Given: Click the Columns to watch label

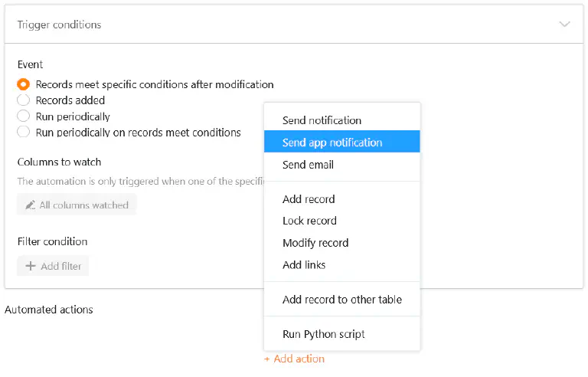Looking at the screenshot, I should click(59, 162).
